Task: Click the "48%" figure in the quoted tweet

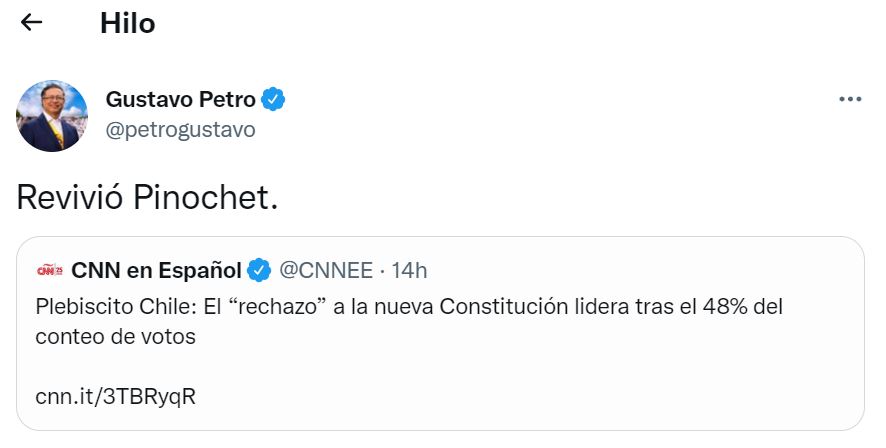Action: [x=725, y=307]
